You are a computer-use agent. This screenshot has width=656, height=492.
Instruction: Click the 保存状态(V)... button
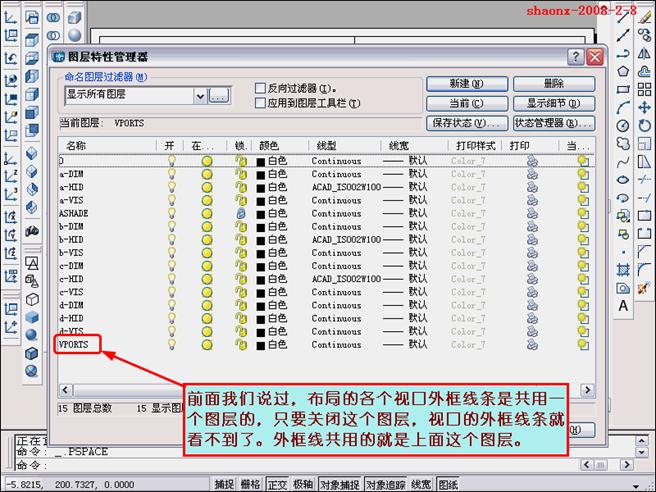[467, 123]
